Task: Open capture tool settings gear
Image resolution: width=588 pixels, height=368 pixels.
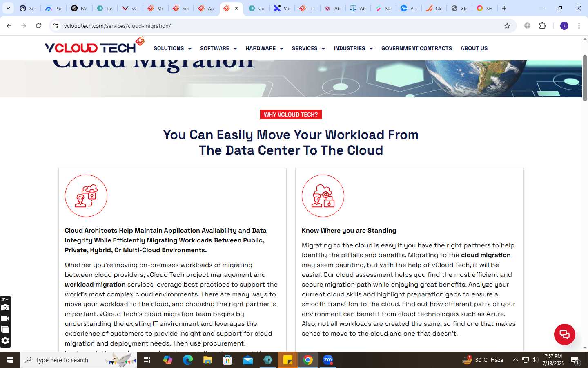Action: click(5, 341)
